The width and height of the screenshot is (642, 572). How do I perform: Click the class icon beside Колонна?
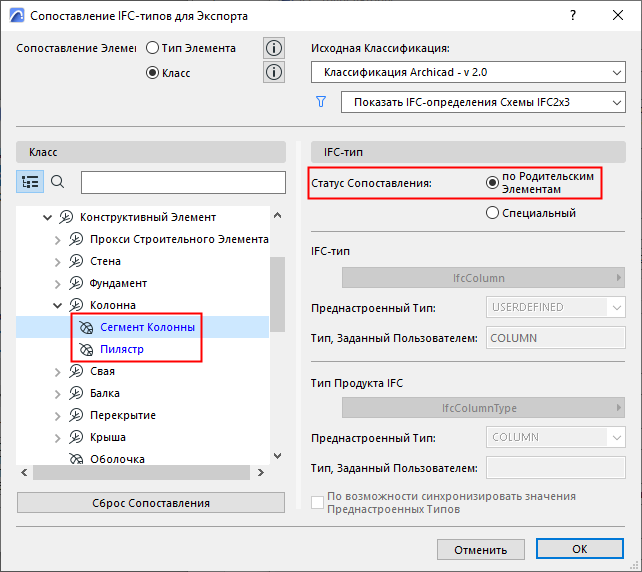tap(76, 305)
